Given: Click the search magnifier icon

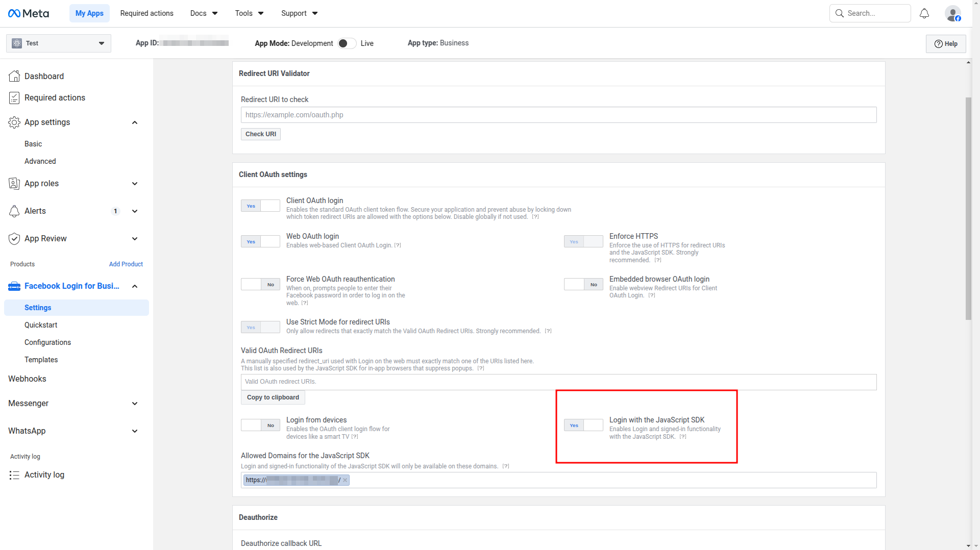Looking at the screenshot, I should [x=840, y=13].
